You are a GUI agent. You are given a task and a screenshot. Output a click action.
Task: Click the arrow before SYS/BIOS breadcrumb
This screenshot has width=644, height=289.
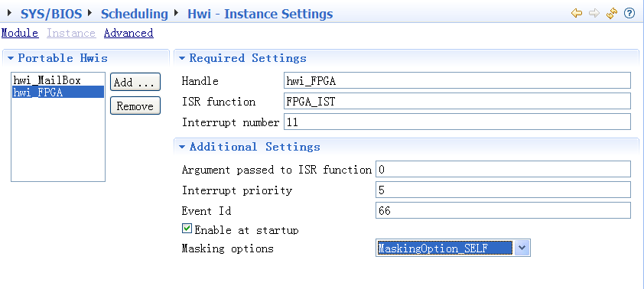coord(9,13)
